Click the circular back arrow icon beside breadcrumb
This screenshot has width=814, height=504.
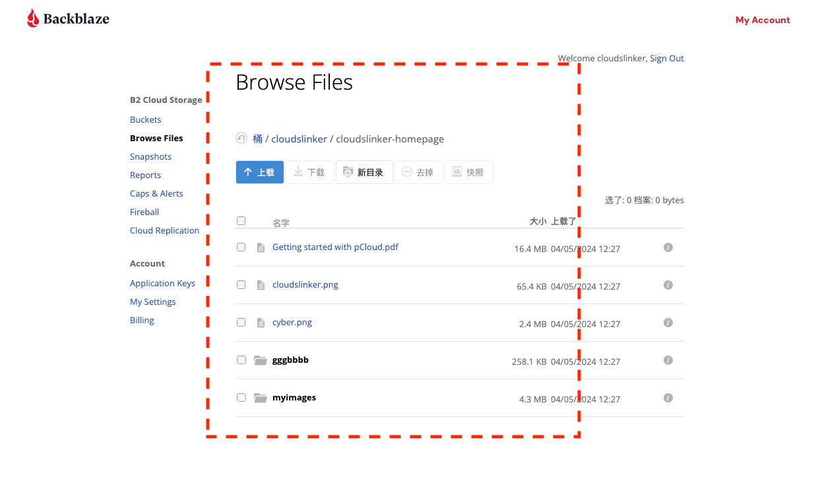pos(241,139)
